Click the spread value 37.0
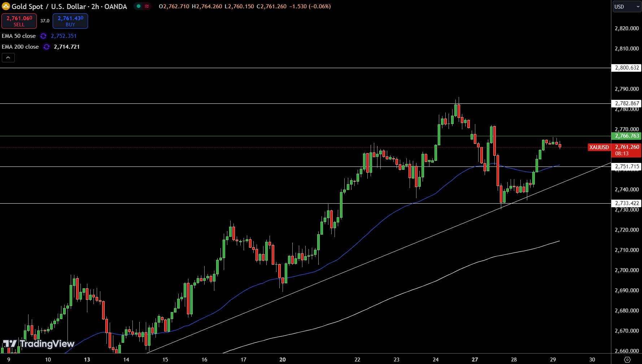Viewport: 642px width, 364px height. [45, 21]
